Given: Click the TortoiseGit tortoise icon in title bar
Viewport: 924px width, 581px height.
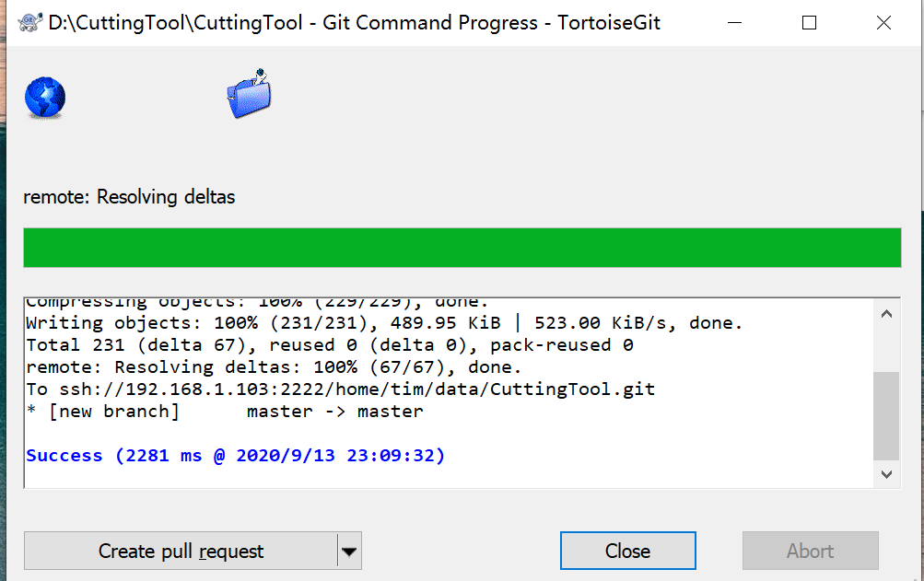Looking at the screenshot, I should pyautogui.click(x=29, y=23).
